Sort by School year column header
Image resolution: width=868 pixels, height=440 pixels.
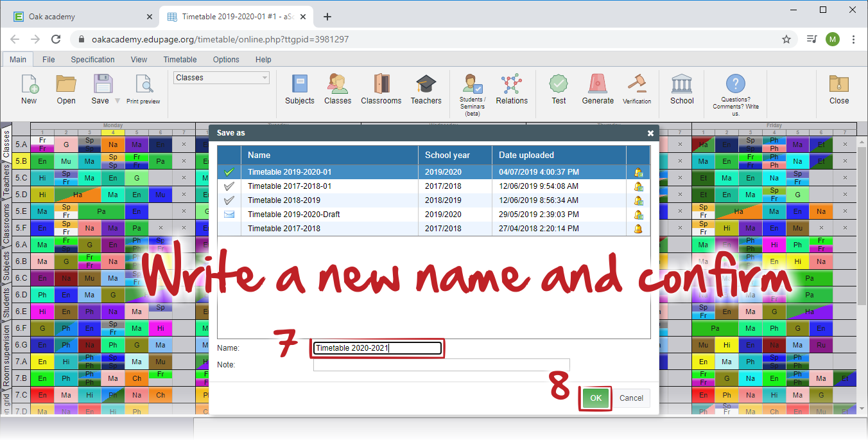[455, 155]
